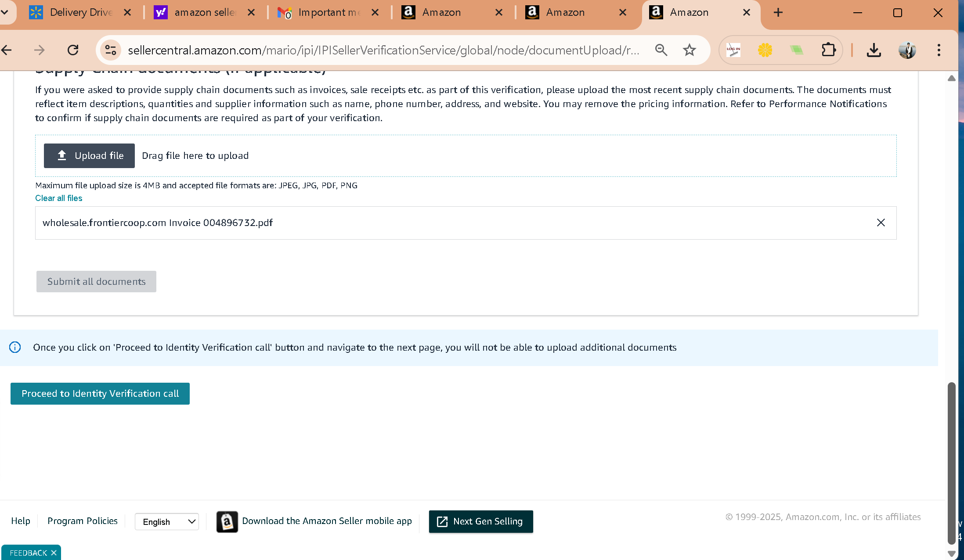Image resolution: width=964 pixels, height=560 pixels.
Task: Close the FEEDBACK tab widget
Action: pos(54,553)
